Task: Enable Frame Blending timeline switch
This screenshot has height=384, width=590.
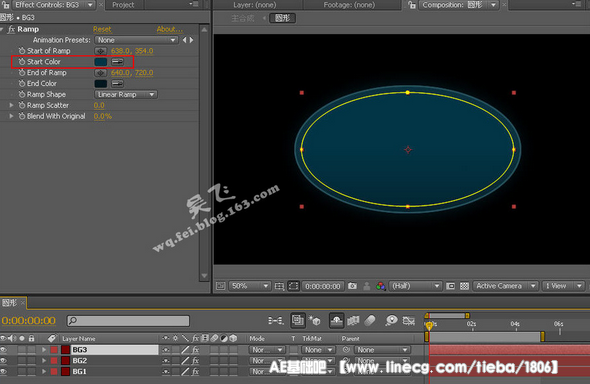Action: click(353, 320)
